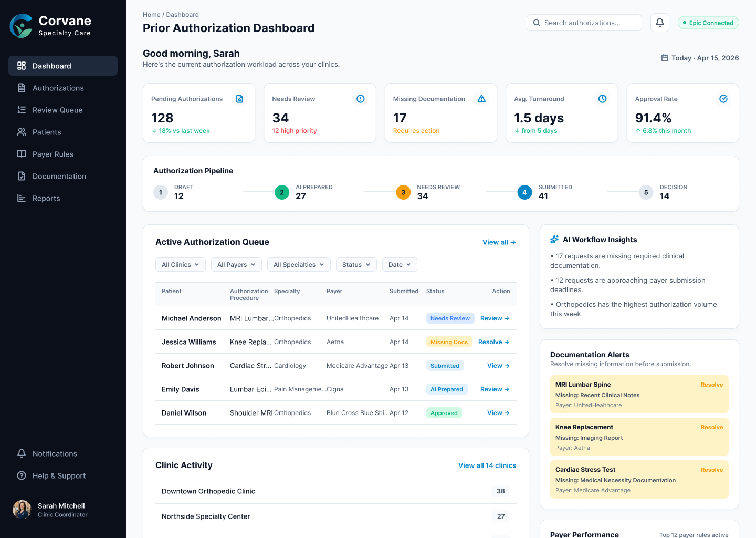The image size is (756, 538).
Task: Click Resolve link for Jessica Williams row
Action: click(x=494, y=342)
